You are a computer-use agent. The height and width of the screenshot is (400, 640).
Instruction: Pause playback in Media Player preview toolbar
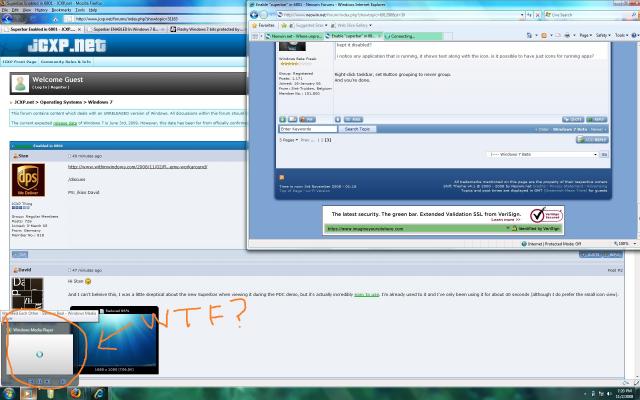[40, 381]
